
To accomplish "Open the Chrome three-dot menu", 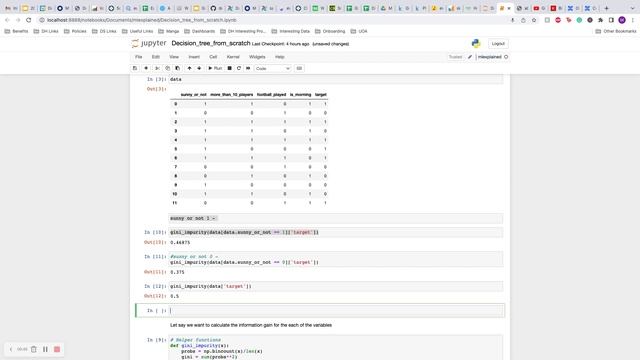I will 633,20.
